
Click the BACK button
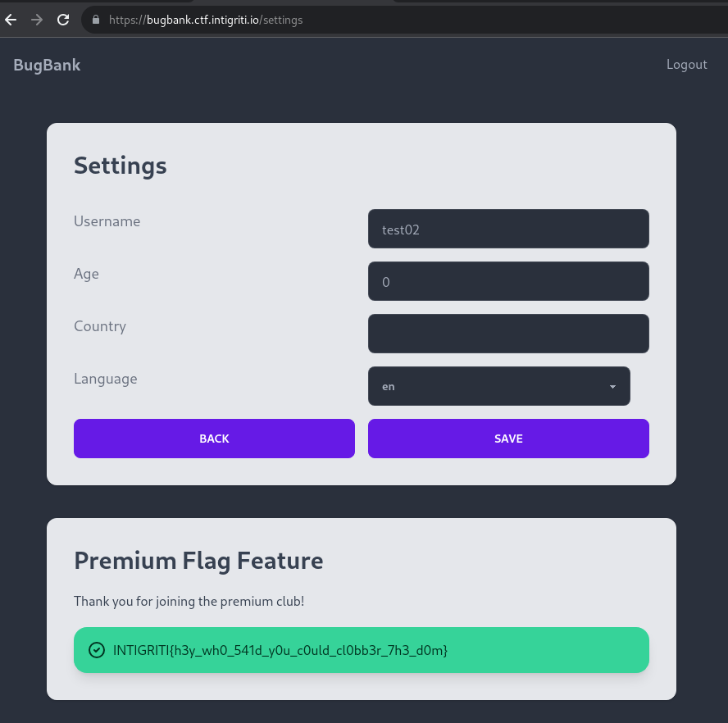pyautogui.click(x=214, y=439)
